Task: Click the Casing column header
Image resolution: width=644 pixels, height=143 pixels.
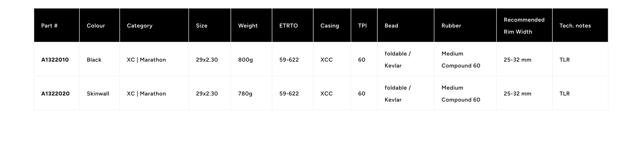Action: click(330, 26)
